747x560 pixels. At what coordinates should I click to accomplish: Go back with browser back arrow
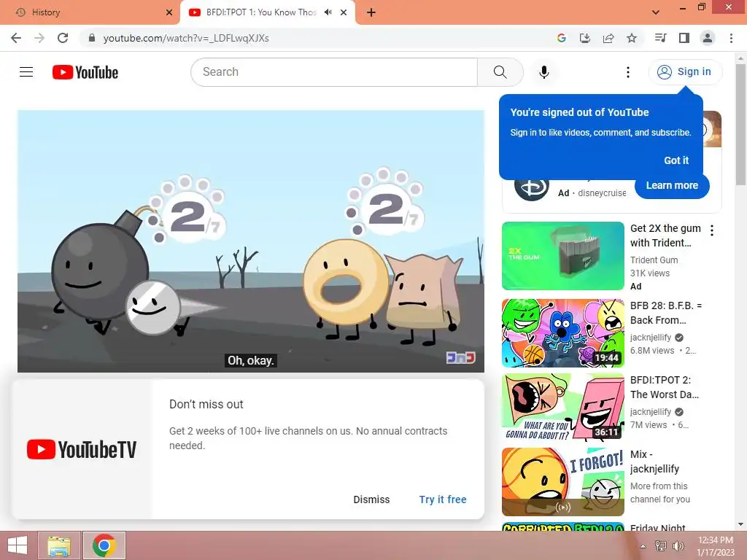coord(16,38)
